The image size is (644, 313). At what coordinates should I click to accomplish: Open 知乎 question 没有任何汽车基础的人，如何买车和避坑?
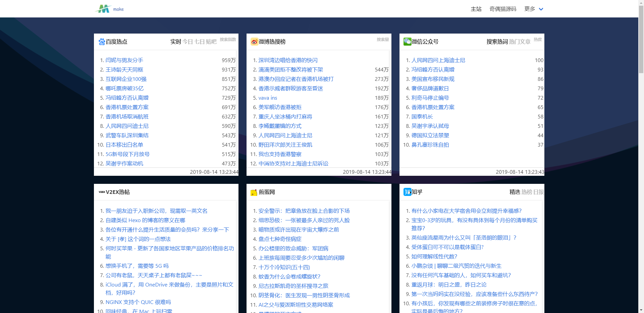tap(461, 275)
